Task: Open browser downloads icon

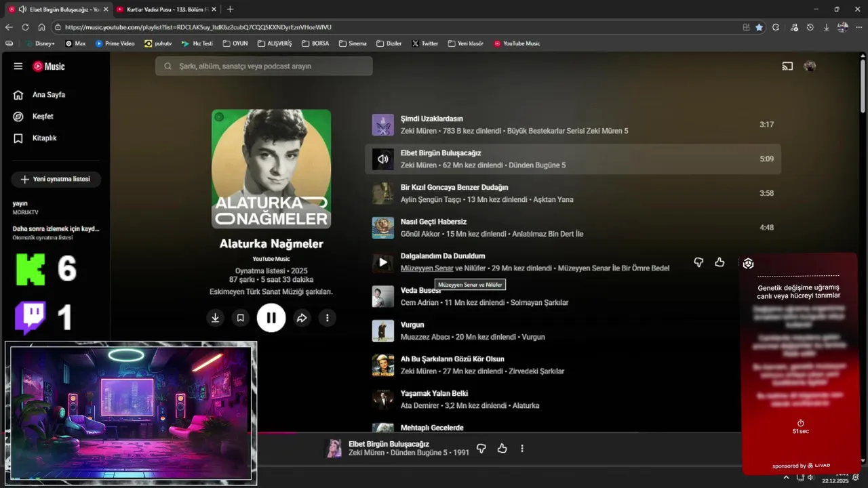Action: (826, 27)
